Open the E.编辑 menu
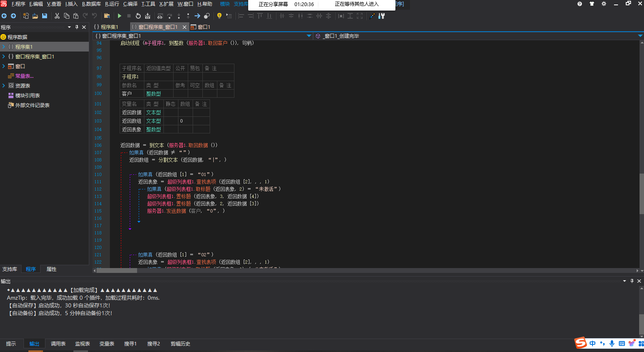Screen dimensions: 644x352 tap(36, 4)
